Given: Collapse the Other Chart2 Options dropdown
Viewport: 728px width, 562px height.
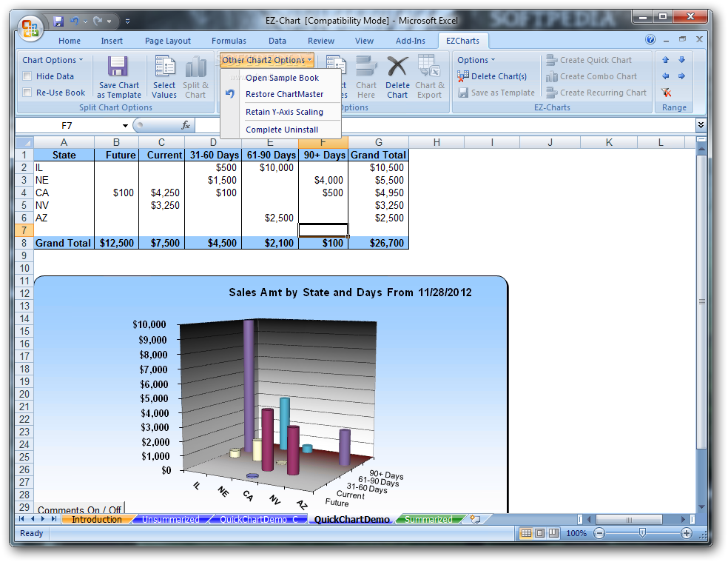Looking at the screenshot, I should 267,60.
